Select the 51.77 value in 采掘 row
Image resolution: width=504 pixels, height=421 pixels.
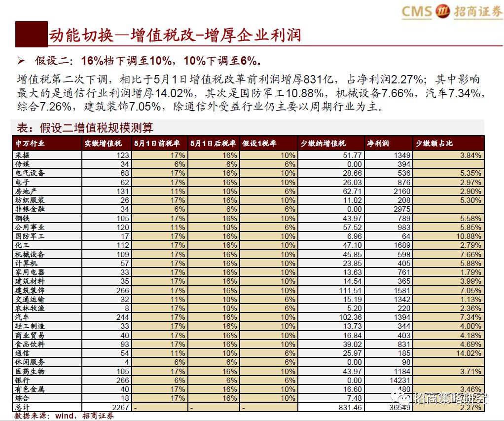pos(352,155)
